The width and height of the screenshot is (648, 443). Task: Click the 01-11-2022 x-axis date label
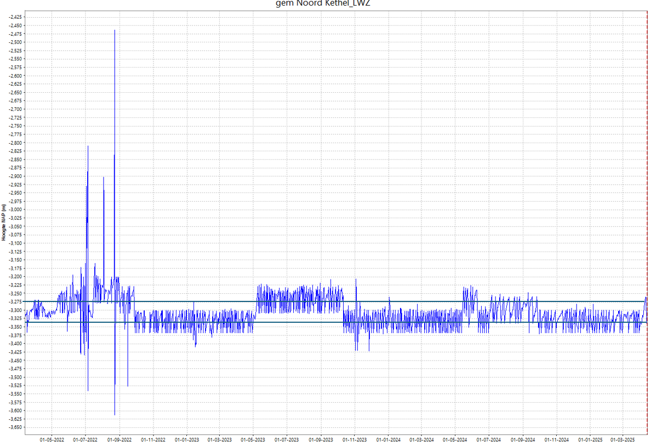pyautogui.click(x=153, y=438)
